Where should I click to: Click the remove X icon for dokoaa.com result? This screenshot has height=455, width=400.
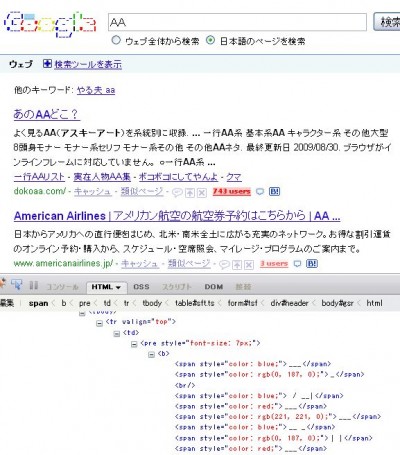coord(202,193)
